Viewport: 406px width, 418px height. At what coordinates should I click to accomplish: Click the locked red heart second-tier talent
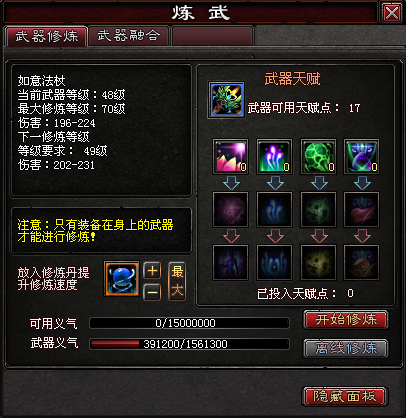pos(362,210)
